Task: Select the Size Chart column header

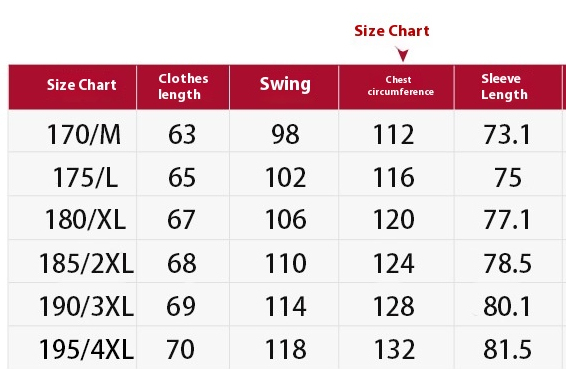Action: point(73,87)
